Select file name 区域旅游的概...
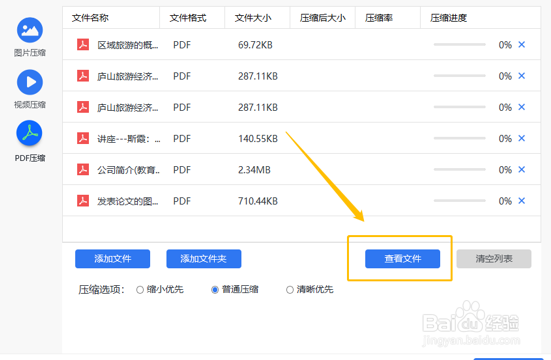551x360 pixels. (x=128, y=45)
